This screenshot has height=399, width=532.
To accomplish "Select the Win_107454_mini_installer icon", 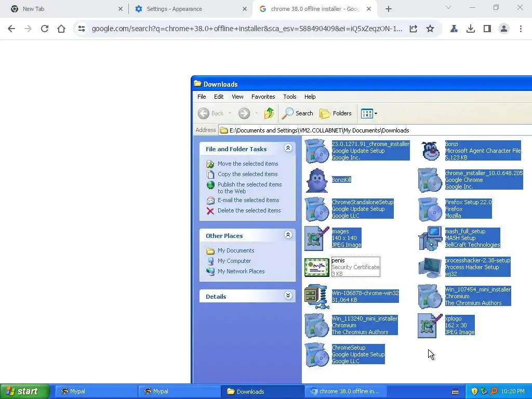I will (430, 297).
